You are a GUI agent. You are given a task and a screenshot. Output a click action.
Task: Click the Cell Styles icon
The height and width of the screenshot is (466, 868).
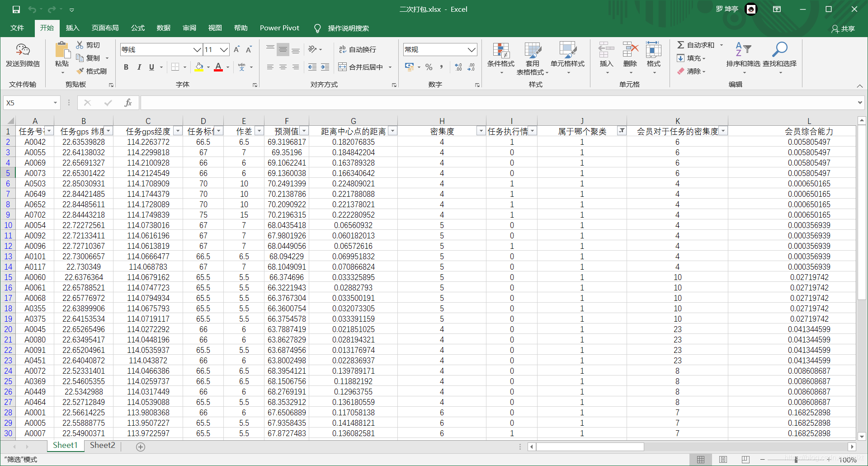568,50
